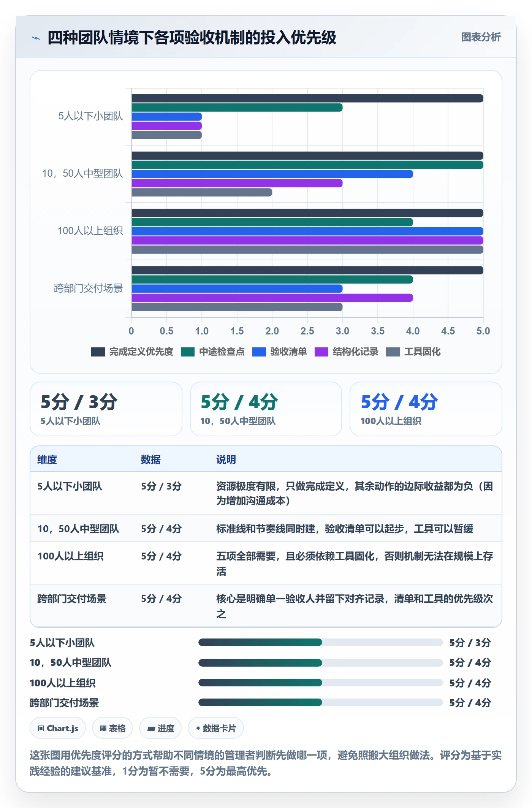
Task: Toggle the 工具固化 legend swatch
Action: [x=393, y=352]
